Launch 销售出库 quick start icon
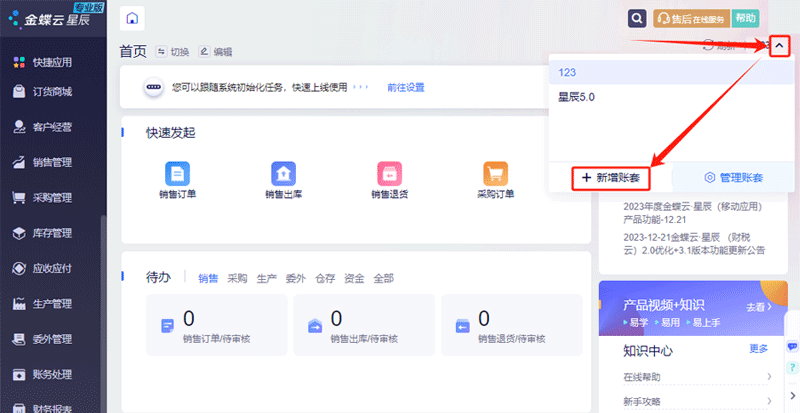The width and height of the screenshot is (800, 413). click(284, 180)
